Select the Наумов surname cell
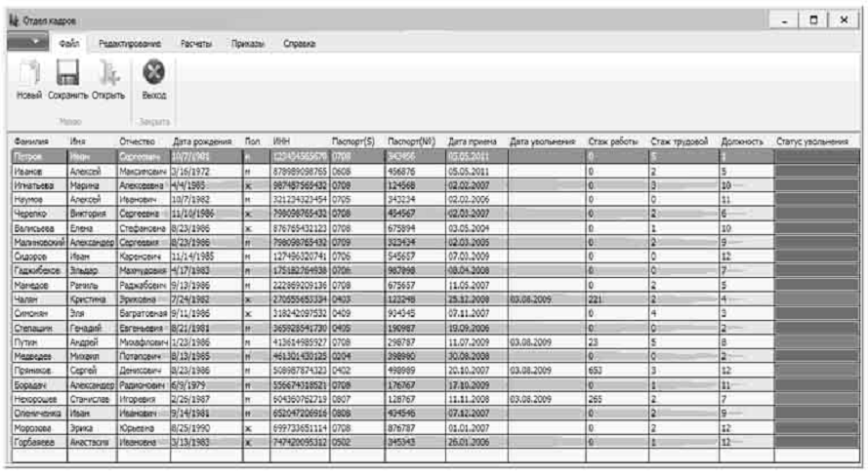Screen dimensions: 868x476 click(x=39, y=200)
